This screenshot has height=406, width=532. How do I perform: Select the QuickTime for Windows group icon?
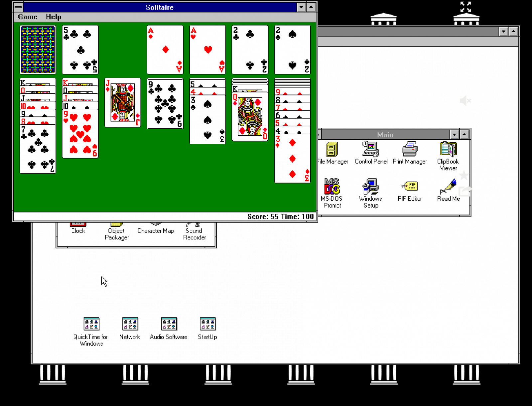tap(91, 332)
